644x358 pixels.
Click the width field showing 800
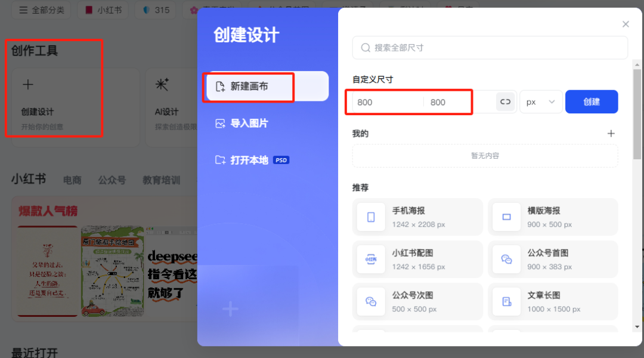pyautogui.click(x=388, y=102)
